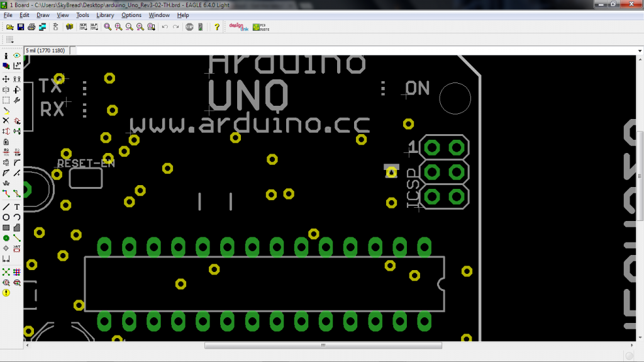Select the Split tool
The height and width of the screenshot is (362, 644).
point(6,173)
